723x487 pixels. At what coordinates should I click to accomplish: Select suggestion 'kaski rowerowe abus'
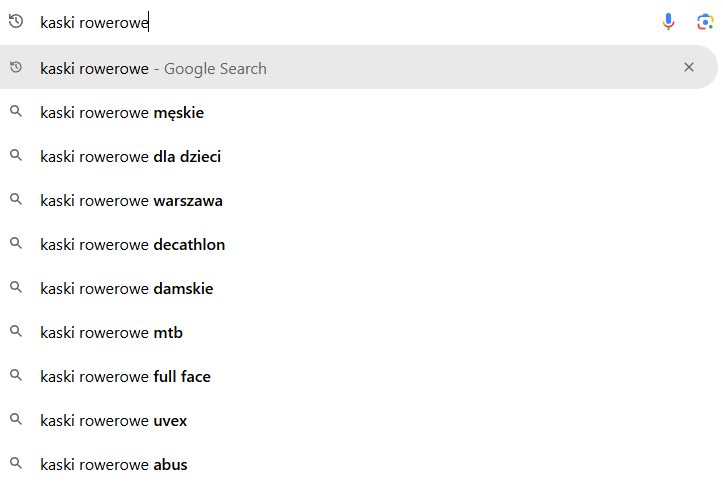(359, 465)
